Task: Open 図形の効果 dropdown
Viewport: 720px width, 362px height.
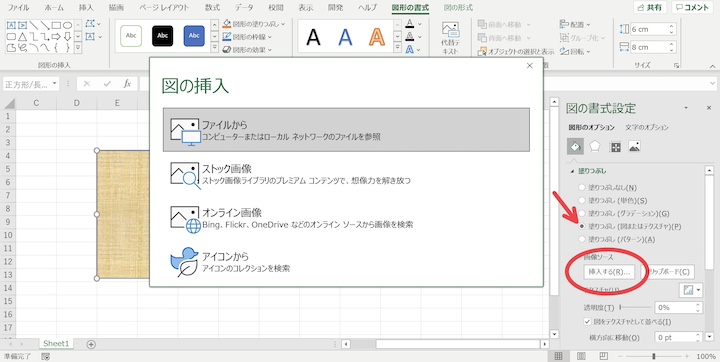Action: coord(248,50)
